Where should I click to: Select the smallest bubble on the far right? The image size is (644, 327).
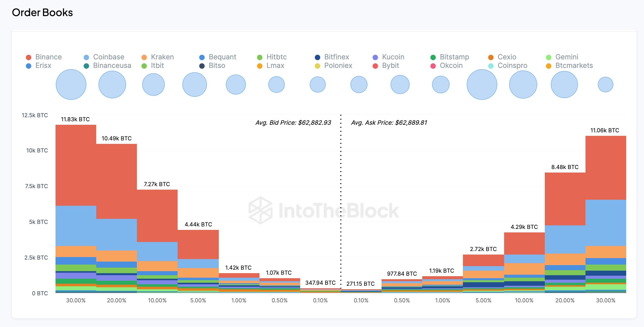606,85
